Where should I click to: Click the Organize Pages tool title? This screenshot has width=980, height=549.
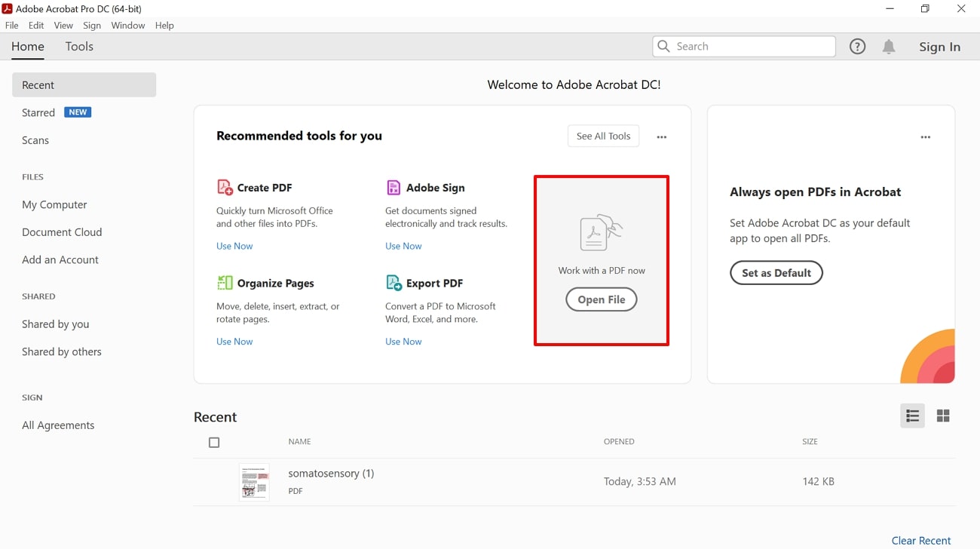(276, 284)
